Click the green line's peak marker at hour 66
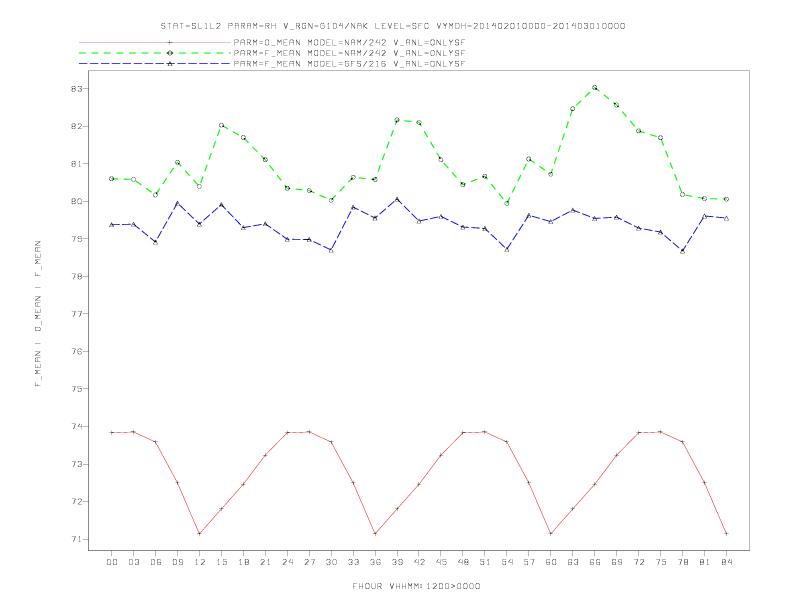Viewport: 792px width, 612px height. pyautogui.click(x=595, y=88)
